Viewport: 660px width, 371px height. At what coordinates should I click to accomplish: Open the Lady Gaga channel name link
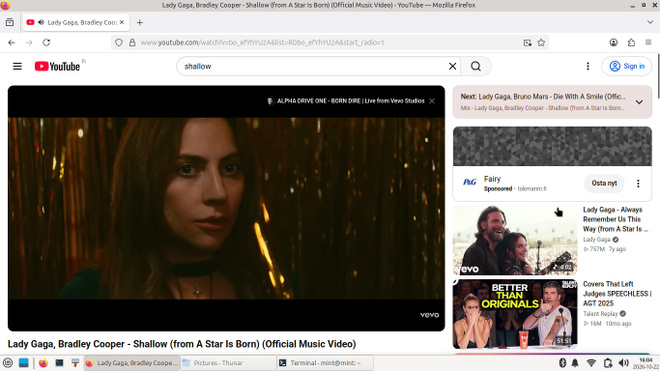pyautogui.click(x=596, y=240)
